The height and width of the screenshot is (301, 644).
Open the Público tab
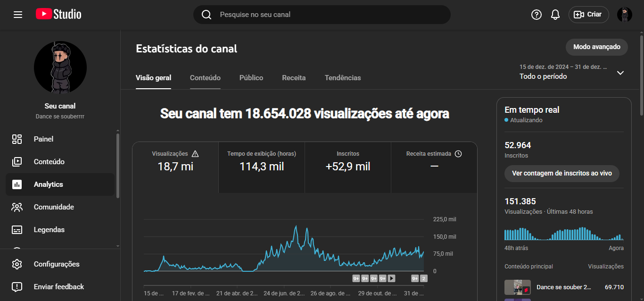(251, 78)
